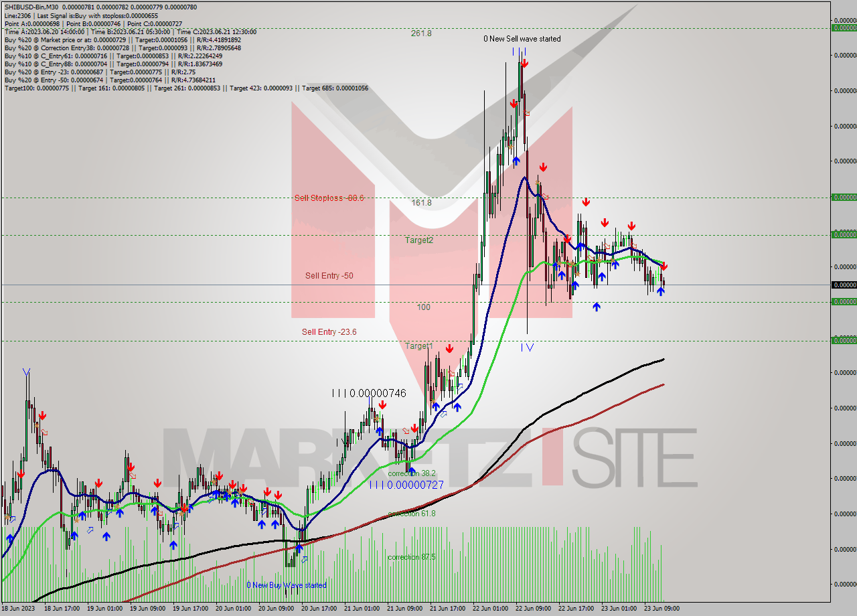Click the 'I V' wave label below the spike
The height and width of the screenshot is (616, 857).
click(528, 347)
